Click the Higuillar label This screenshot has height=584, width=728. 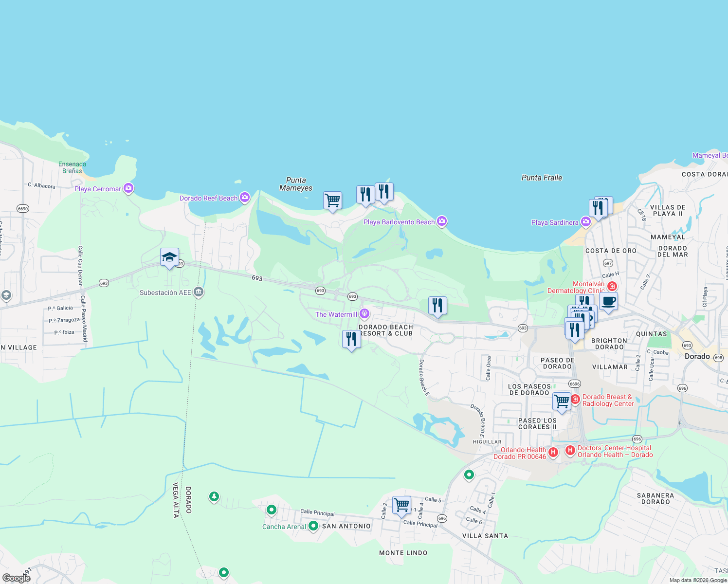click(487, 442)
